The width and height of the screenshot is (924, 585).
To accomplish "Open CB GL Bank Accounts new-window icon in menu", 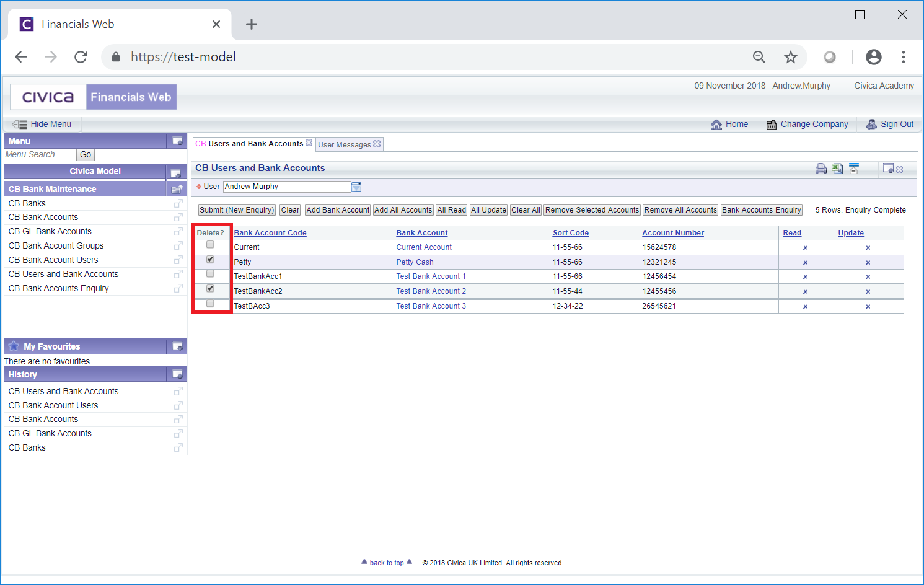I will click(x=178, y=232).
